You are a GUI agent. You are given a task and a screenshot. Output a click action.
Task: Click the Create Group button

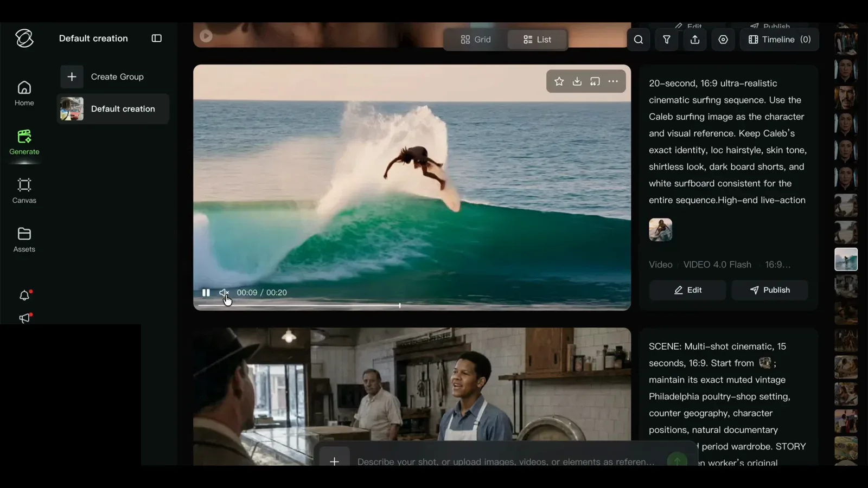click(113, 77)
